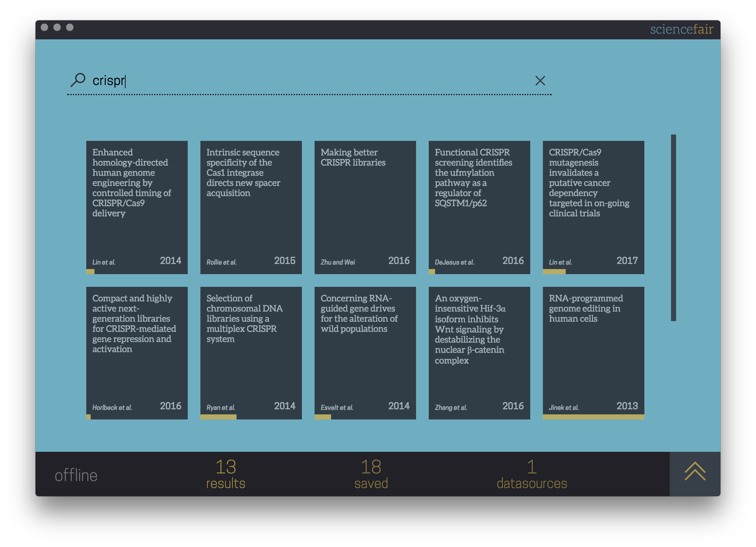Click the vertical results scrollbar
The image size is (756, 547).
(x=673, y=227)
